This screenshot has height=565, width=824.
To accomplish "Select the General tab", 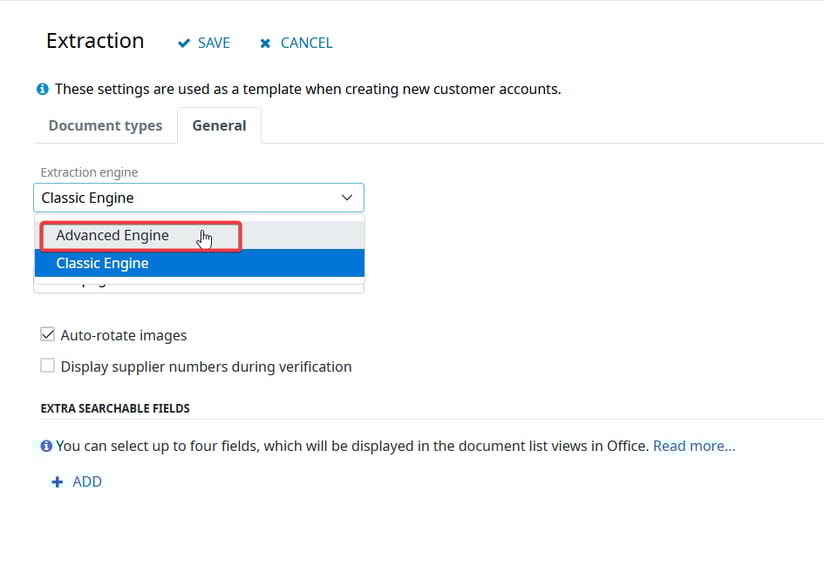I will pos(219,126).
